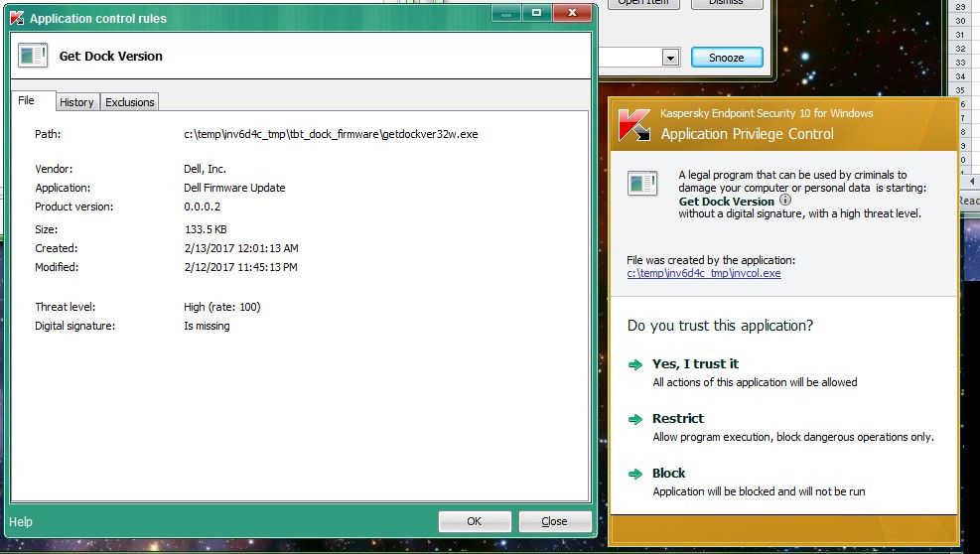Click threat level High (rate: 100)
Screen dimensions: 980x554
pyautogui.click(x=221, y=307)
